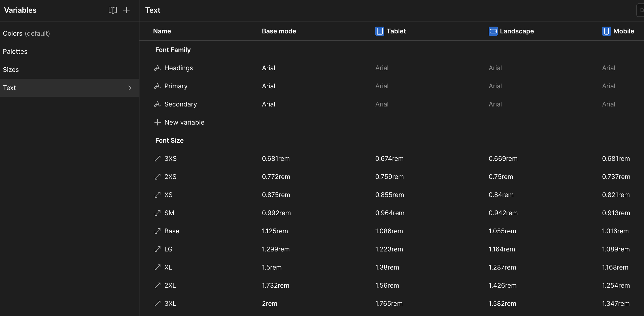
Task: Change Primary font family Base mode value
Action: [x=268, y=86]
